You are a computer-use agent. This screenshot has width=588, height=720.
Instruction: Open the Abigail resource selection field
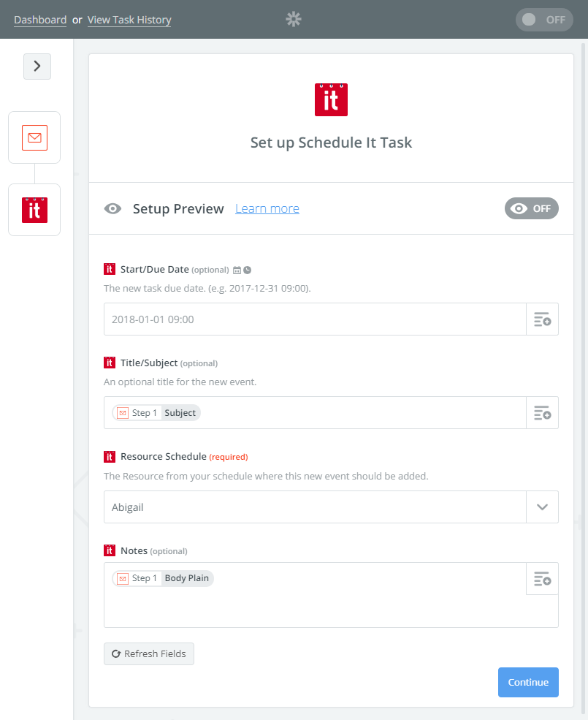pyautogui.click(x=315, y=507)
